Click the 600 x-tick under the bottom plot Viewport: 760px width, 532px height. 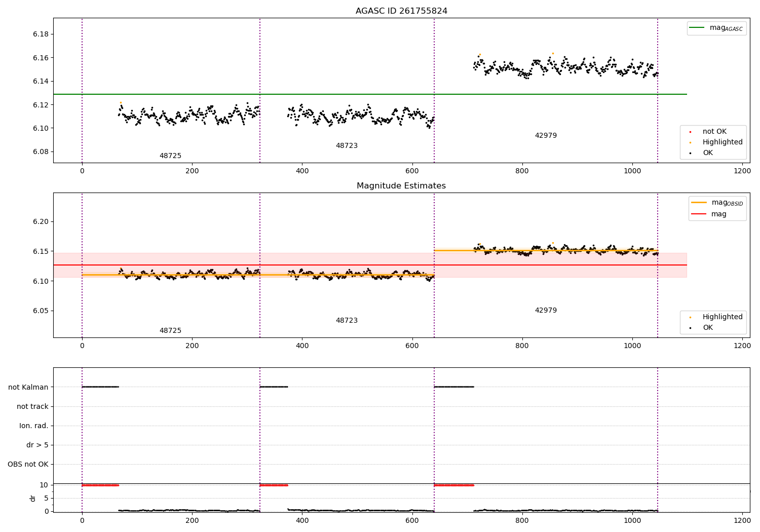click(x=412, y=521)
